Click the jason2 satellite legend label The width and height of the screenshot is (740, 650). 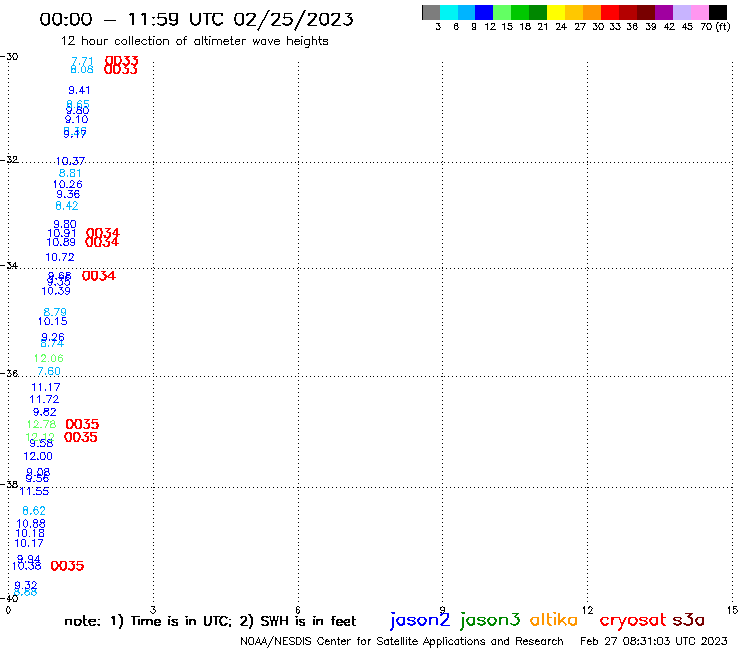pyautogui.click(x=420, y=620)
